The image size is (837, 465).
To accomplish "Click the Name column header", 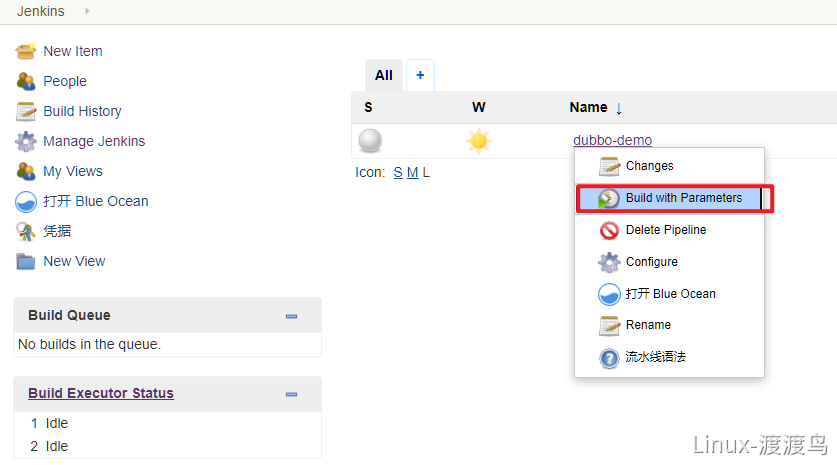I will pyautogui.click(x=588, y=107).
